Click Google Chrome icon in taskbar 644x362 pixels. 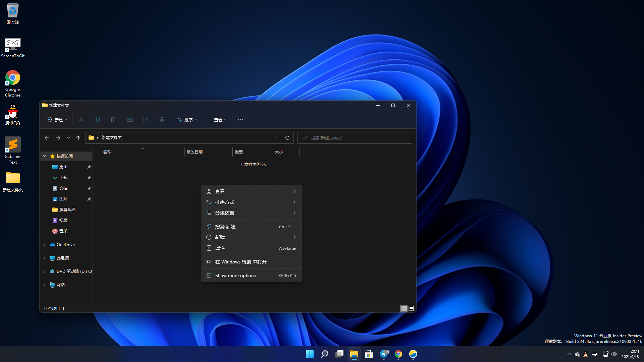(398, 354)
